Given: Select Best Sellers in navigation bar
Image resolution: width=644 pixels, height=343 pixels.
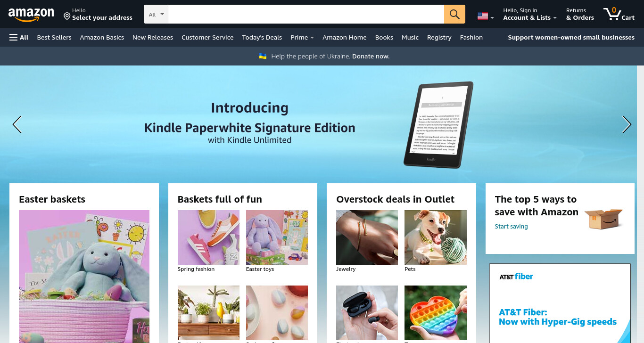Looking at the screenshot, I should (x=54, y=37).
